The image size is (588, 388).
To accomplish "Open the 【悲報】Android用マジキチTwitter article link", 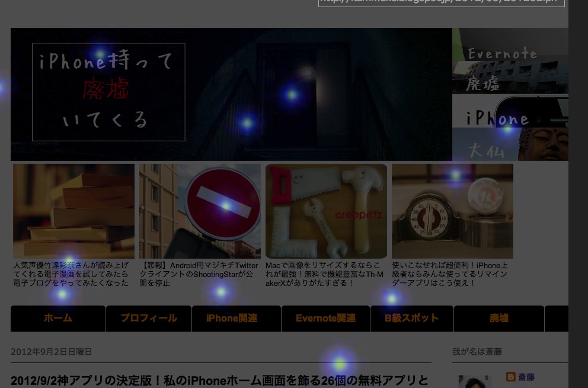I will click(199, 274).
